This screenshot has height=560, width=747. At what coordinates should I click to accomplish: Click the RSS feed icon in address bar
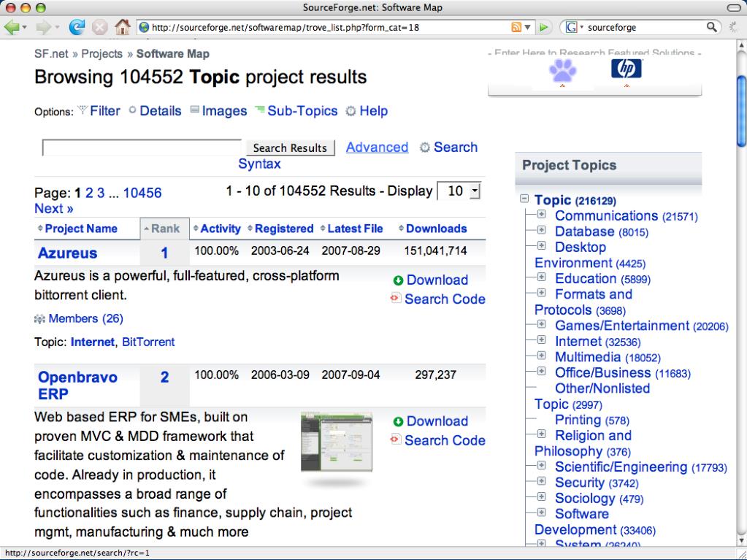(517, 28)
